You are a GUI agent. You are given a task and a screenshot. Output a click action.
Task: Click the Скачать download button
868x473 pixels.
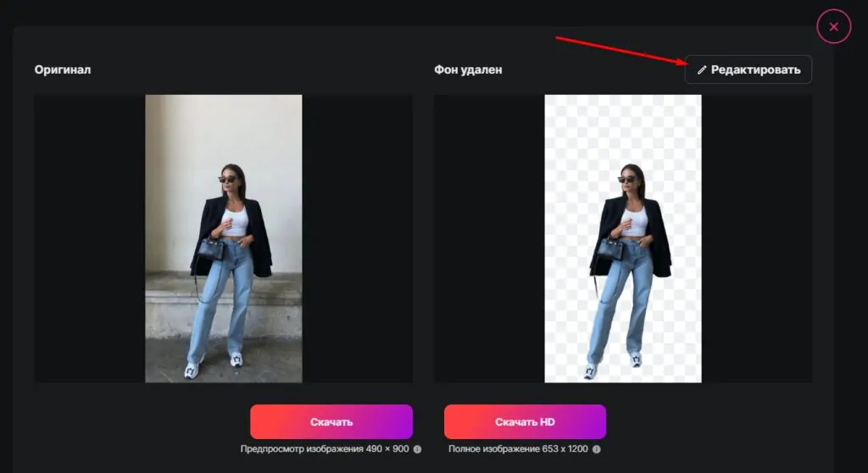click(331, 421)
